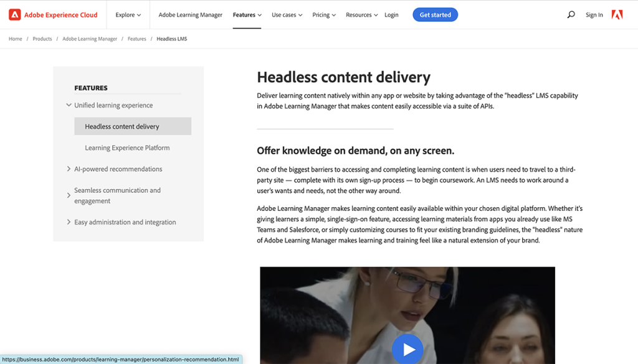This screenshot has height=364, width=638.
Task: Open the Resources menu
Action: pos(361,14)
